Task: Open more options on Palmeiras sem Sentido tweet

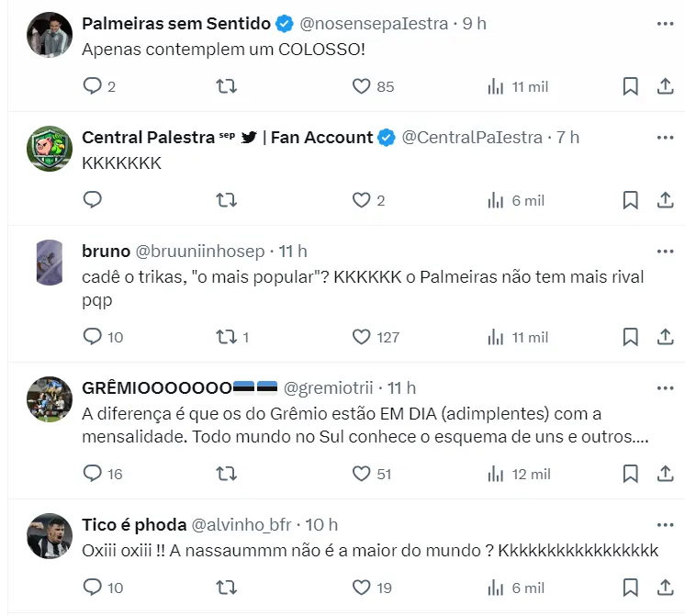Action: [665, 23]
